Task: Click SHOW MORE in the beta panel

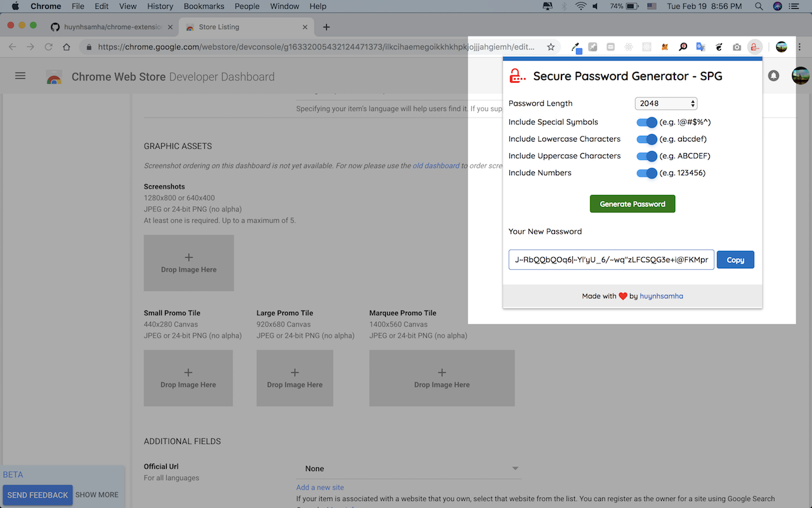Action: click(97, 495)
